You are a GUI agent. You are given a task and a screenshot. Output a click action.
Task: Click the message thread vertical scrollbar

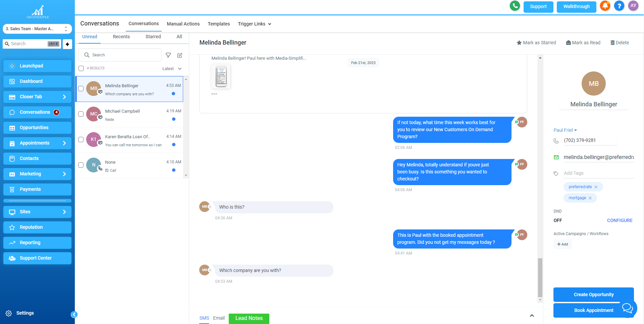point(540,278)
